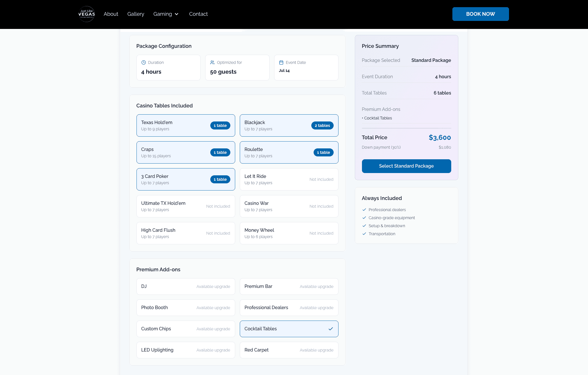Toggle the 3 Card Poker table card
The width and height of the screenshot is (588, 375).
[x=186, y=179]
